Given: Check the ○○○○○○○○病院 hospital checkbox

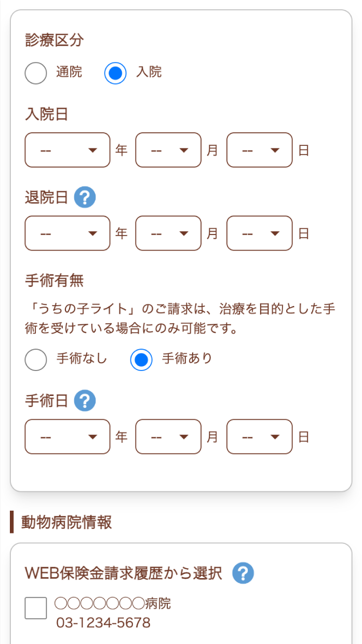Looking at the screenshot, I should [35, 608].
